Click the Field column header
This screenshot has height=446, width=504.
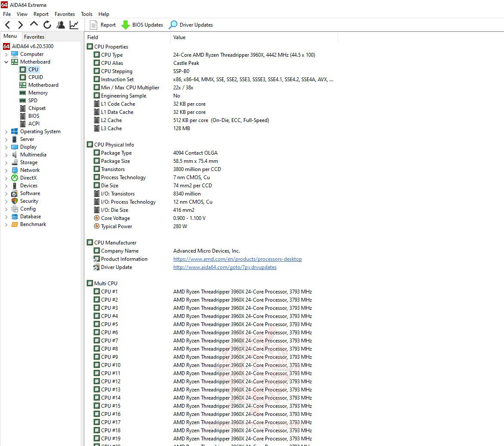[127, 37]
